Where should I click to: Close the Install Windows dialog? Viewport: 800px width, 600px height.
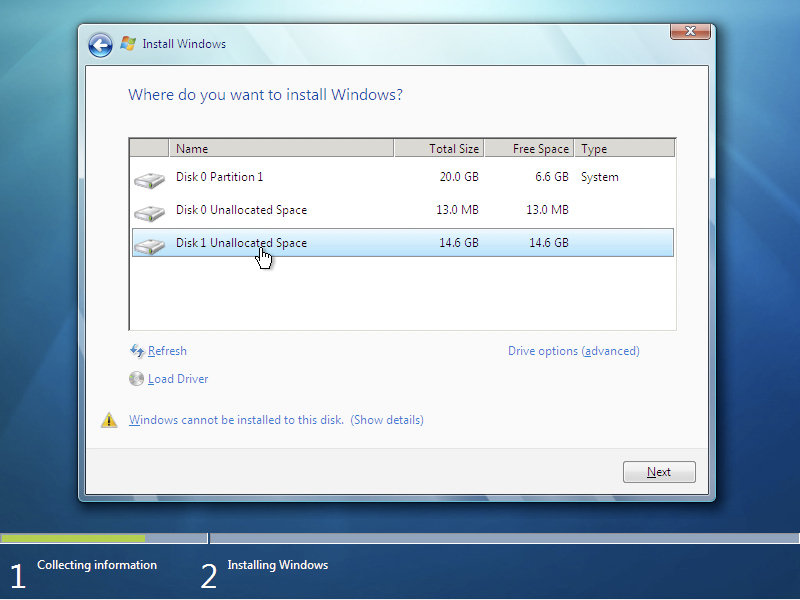(x=690, y=31)
